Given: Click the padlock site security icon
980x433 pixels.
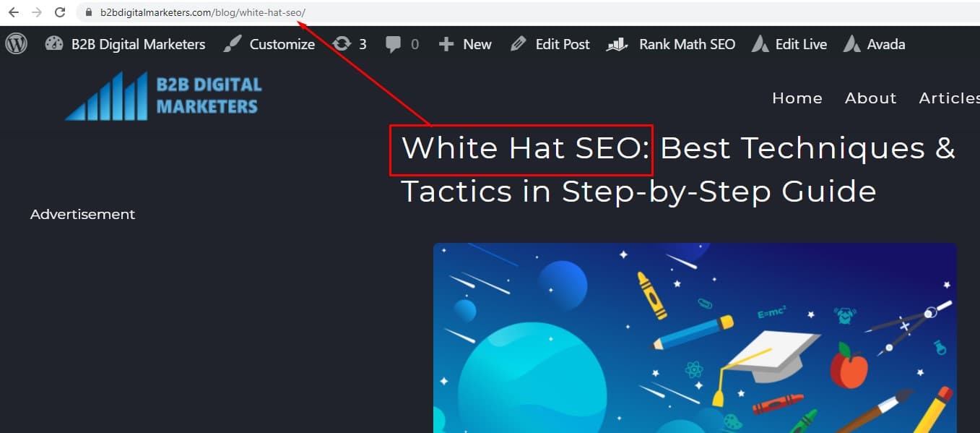Looking at the screenshot, I should click(89, 12).
